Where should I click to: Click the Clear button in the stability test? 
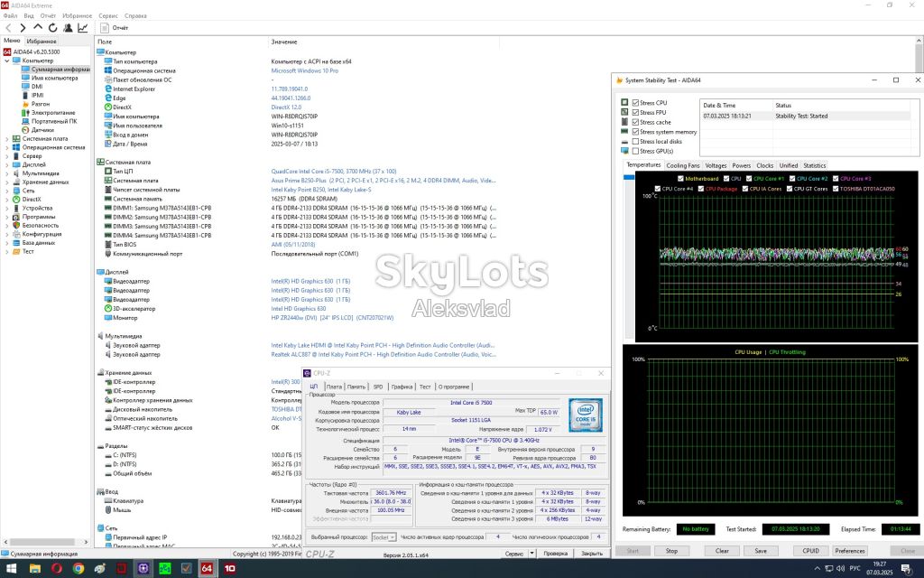pos(722,551)
